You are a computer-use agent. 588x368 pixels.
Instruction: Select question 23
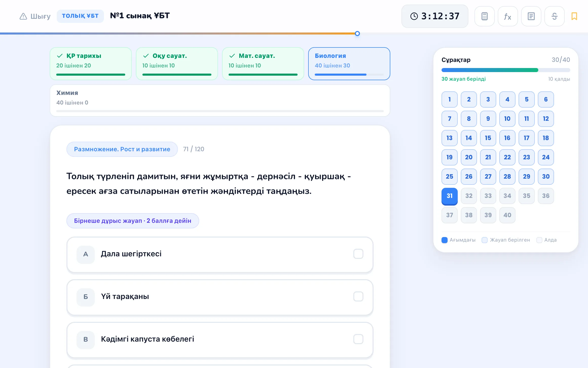[526, 157]
